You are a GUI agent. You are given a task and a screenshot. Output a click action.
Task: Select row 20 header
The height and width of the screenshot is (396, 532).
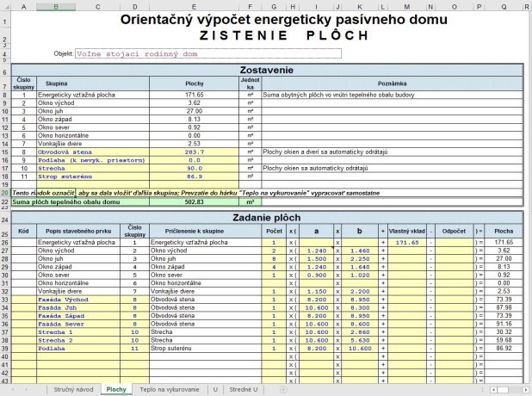point(5,193)
